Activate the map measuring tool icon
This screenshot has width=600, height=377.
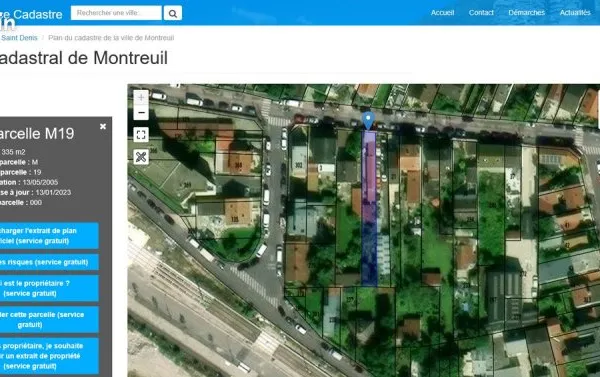pyautogui.click(x=141, y=157)
